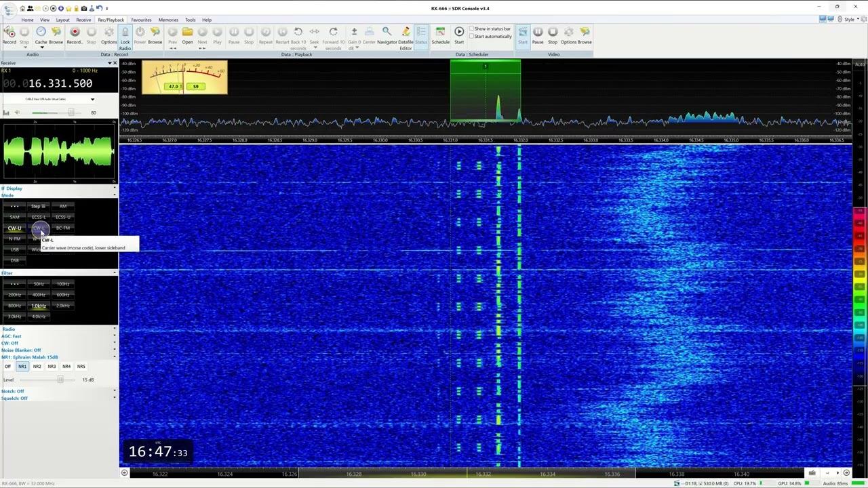
Task: Click the camera icon in quick access toolbar
Action: [x=84, y=8]
